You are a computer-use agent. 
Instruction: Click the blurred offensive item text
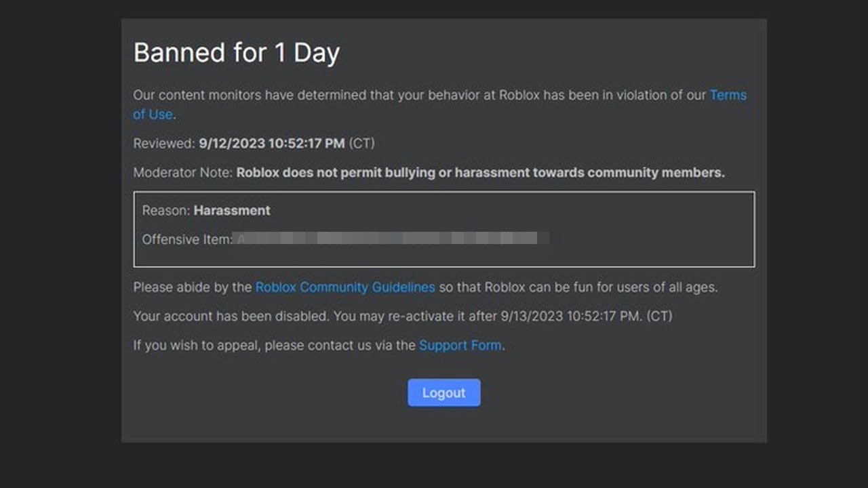392,239
